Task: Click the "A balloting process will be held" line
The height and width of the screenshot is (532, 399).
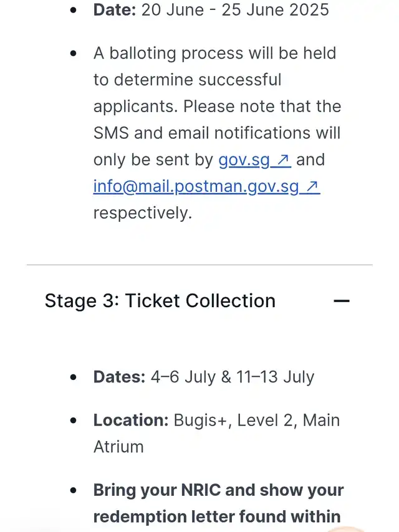Action: coord(214,53)
